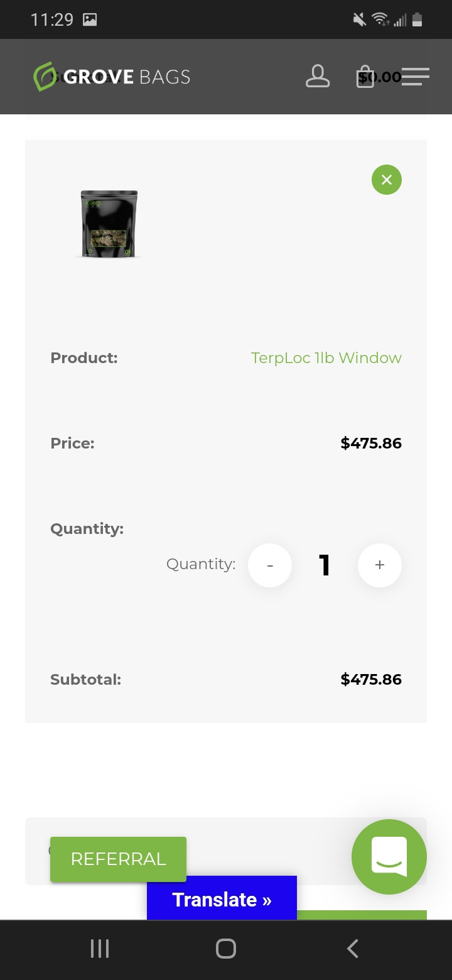Tap the Android back arrow
Image resolution: width=452 pixels, height=980 pixels.
[x=353, y=949]
